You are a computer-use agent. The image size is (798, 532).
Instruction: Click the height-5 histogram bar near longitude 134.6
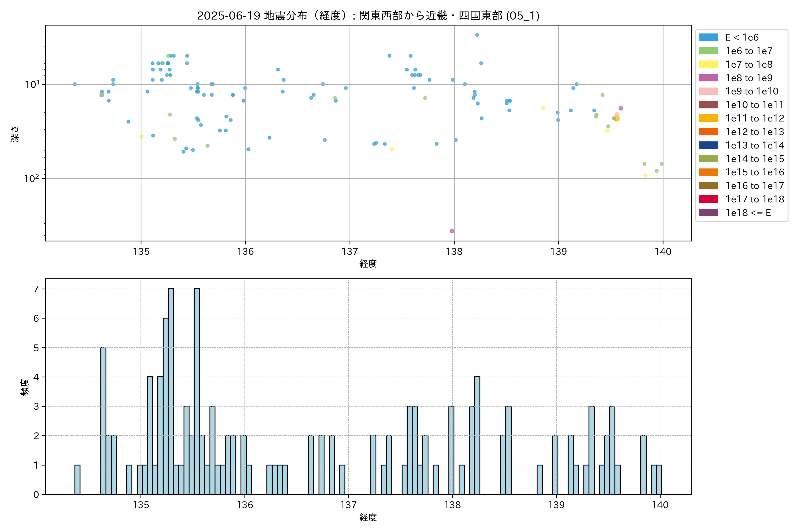[x=103, y=421]
